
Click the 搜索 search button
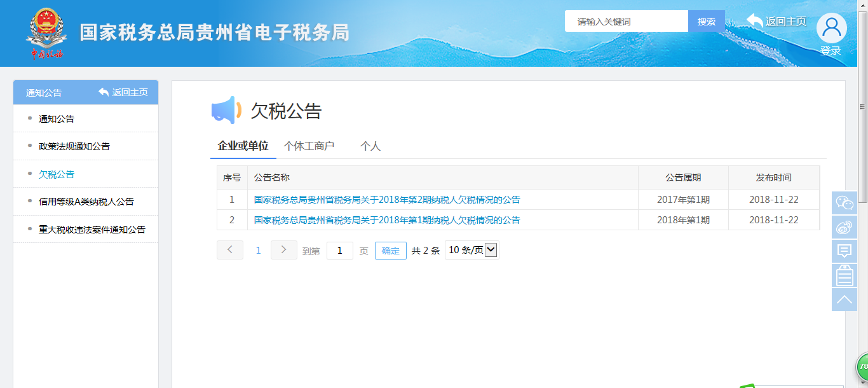pos(707,21)
